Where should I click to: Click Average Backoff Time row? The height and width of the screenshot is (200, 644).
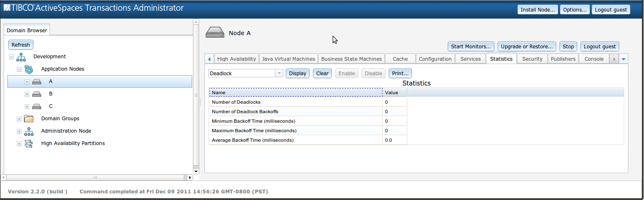(308, 140)
